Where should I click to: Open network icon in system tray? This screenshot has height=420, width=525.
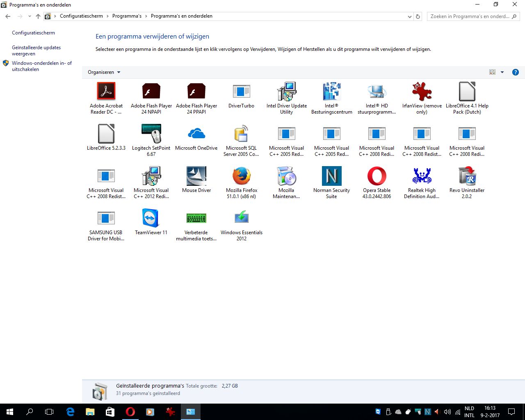457,412
